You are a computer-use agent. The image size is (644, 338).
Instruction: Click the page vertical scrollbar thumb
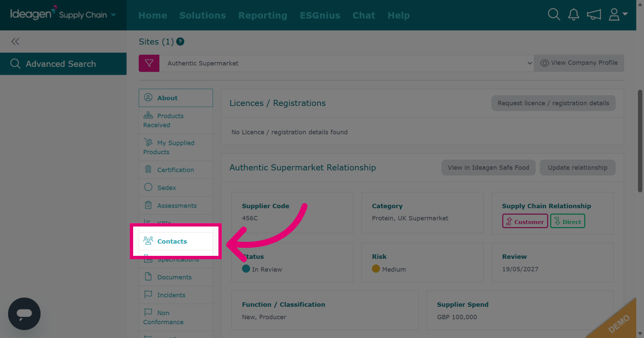point(640,141)
